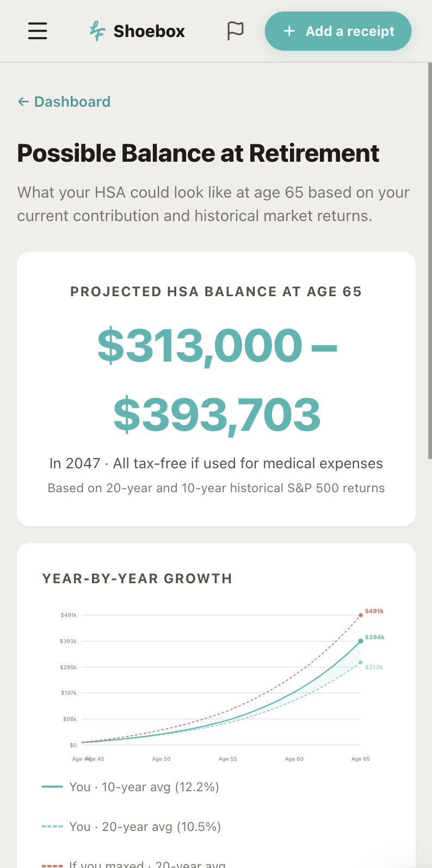Click the flag icon in header

(235, 31)
